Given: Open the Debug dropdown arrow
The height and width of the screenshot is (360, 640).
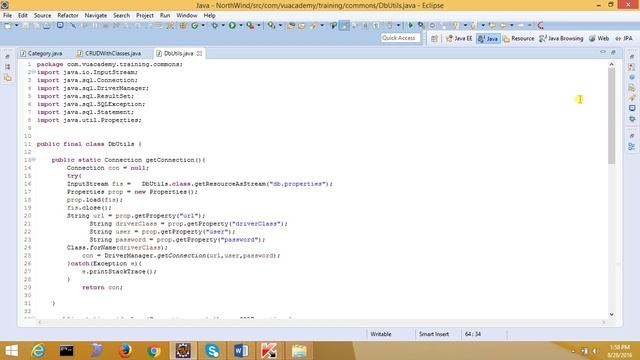Looking at the screenshot, I should coord(223,25).
